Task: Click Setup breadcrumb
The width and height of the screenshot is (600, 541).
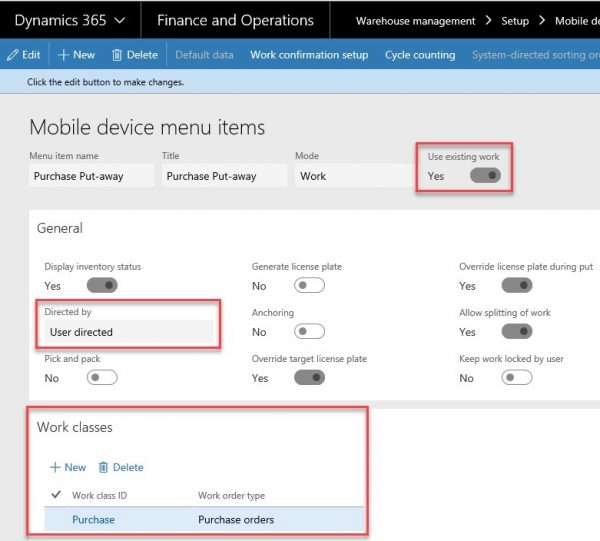Action: click(515, 21)
